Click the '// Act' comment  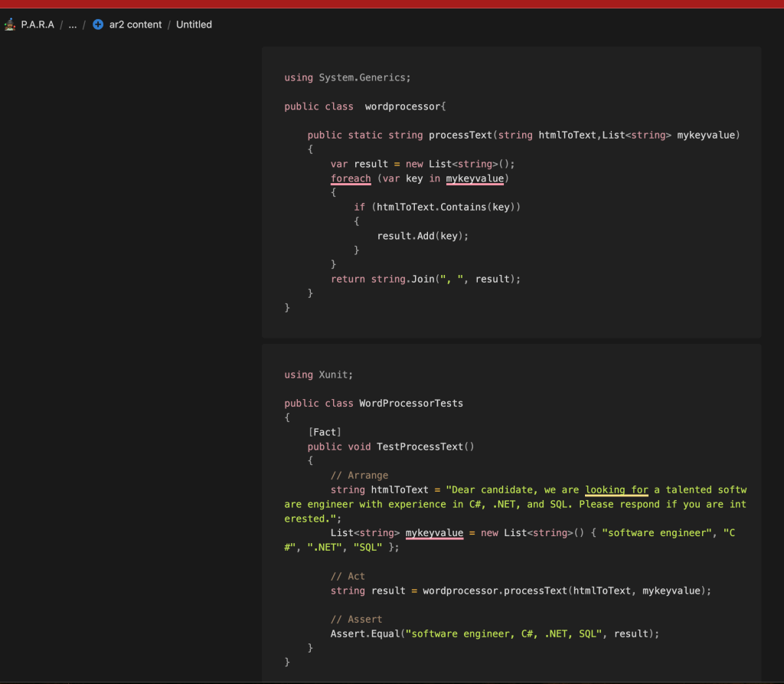348,577
